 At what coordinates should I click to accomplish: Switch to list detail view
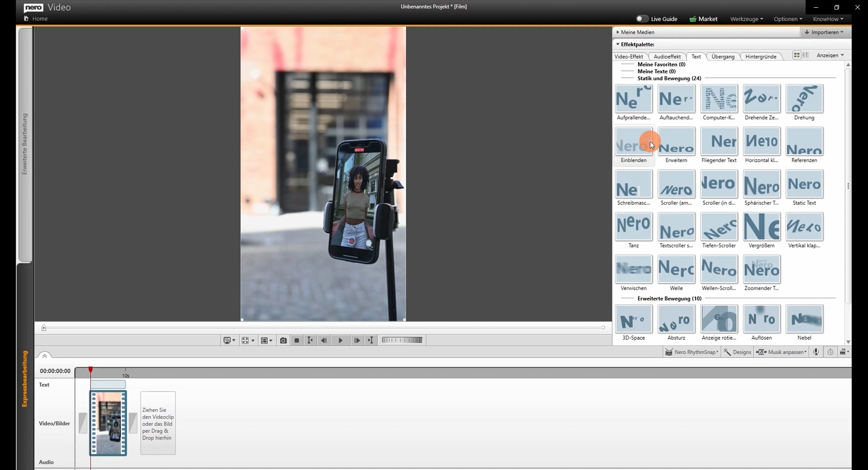pyautogui.click(x=805, y=55)
